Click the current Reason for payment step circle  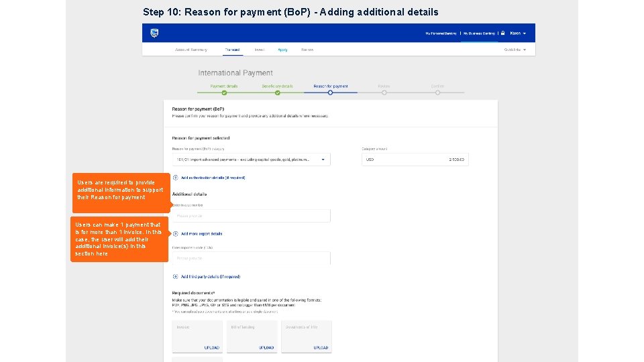[x=330, y=93]
